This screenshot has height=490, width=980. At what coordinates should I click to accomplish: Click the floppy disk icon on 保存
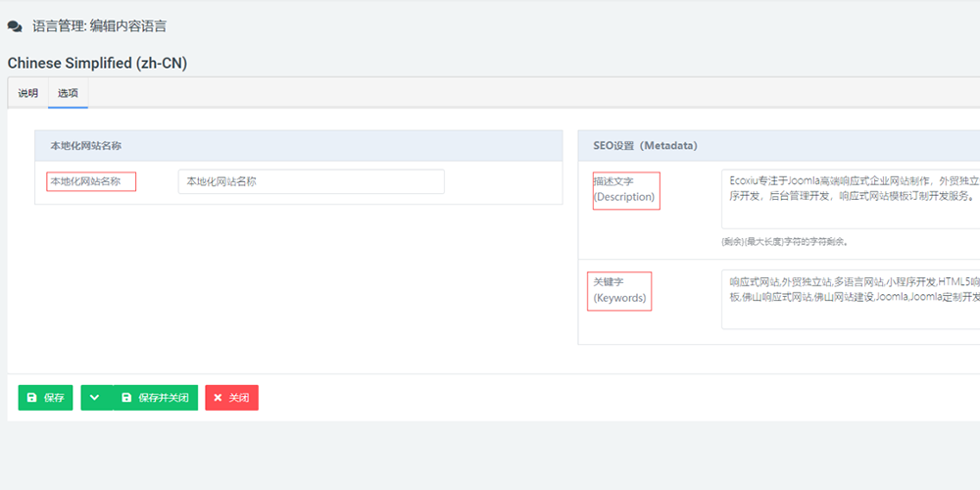pos(32,398)
